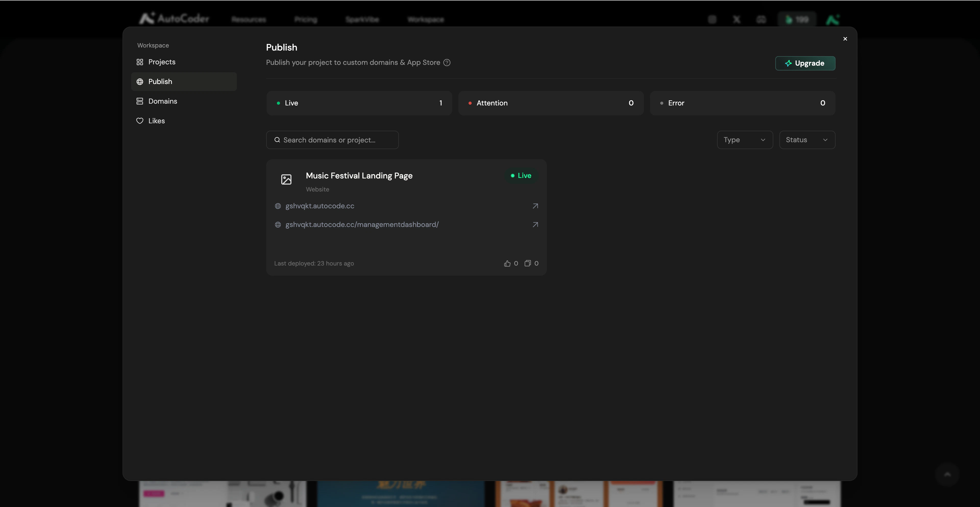Filter by the Live status card
The height and width of the screenshot is (507, 980).
pos(359,103)
